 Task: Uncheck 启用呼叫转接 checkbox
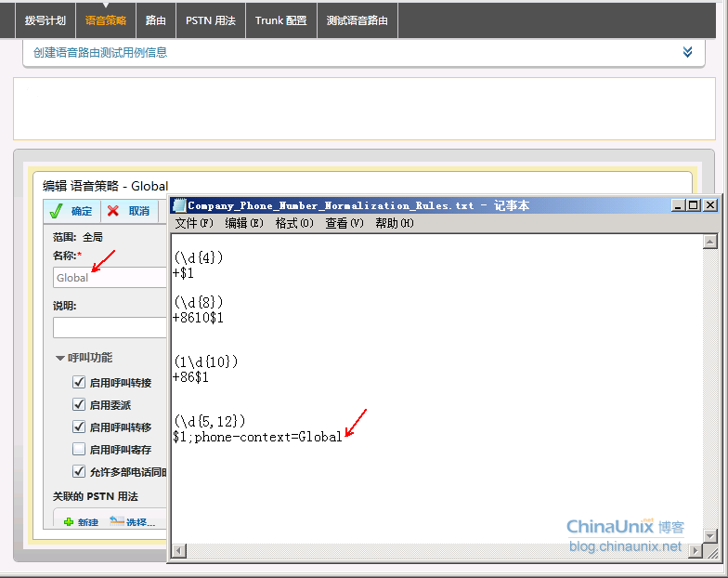[x=79, y=382]
